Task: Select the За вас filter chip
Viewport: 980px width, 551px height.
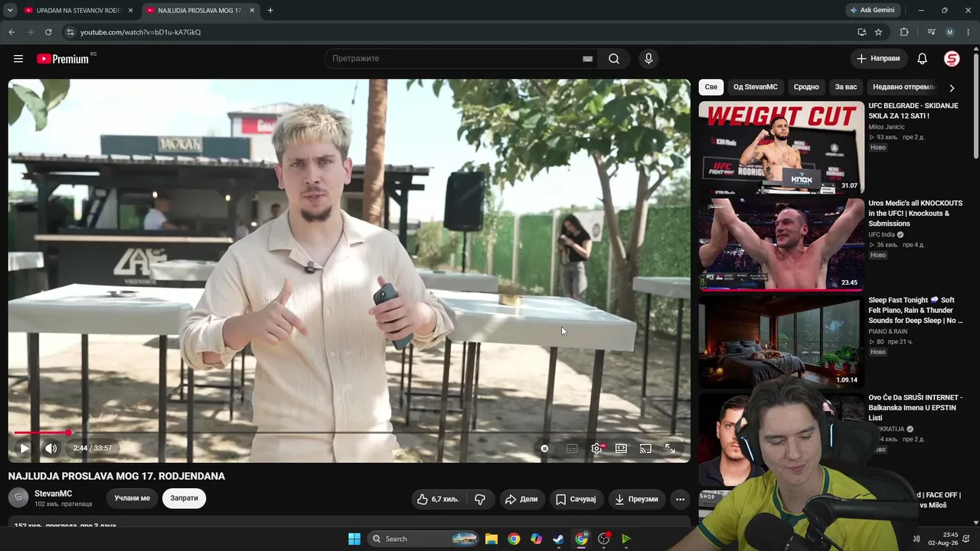Action: point(846,87)
